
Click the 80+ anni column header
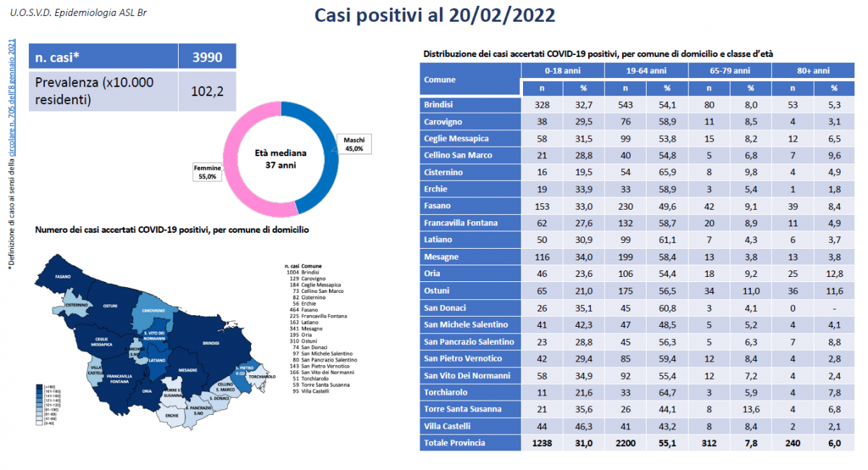[814, 71]
